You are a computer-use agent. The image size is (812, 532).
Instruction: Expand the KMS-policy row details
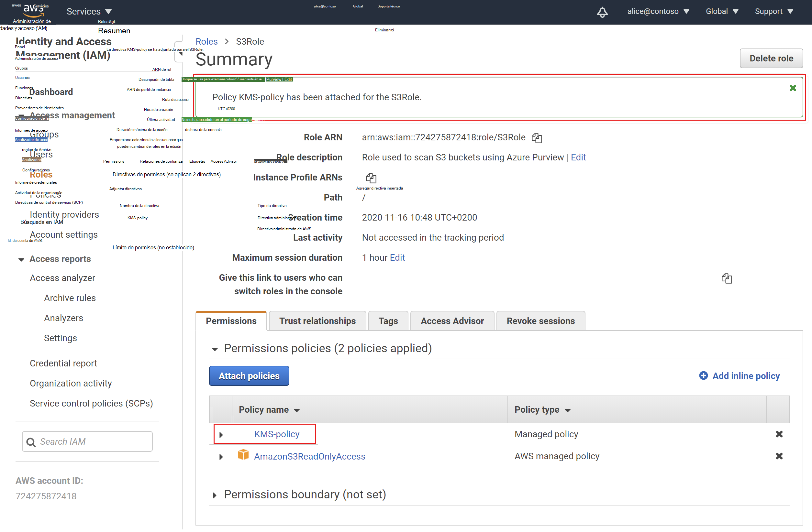(x=221, y=435)
